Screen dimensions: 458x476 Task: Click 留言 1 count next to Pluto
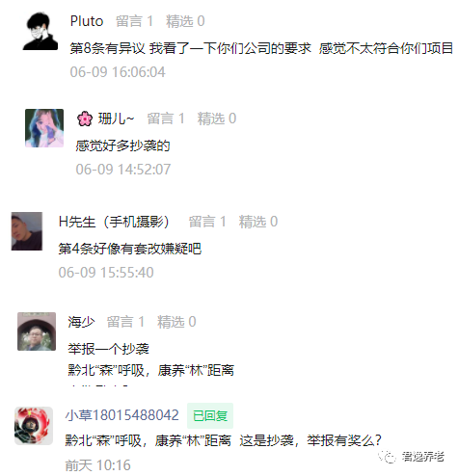pos(134,21)
